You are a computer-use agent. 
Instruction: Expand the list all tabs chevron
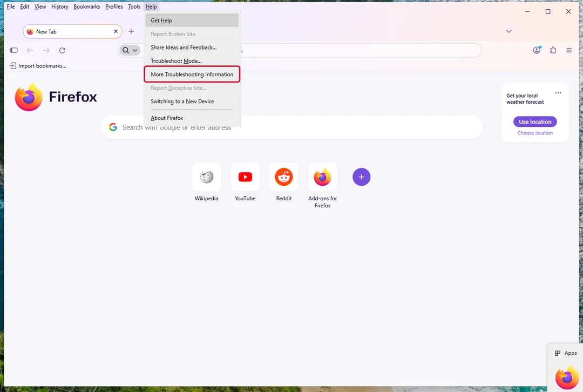[x=509, y=31]
